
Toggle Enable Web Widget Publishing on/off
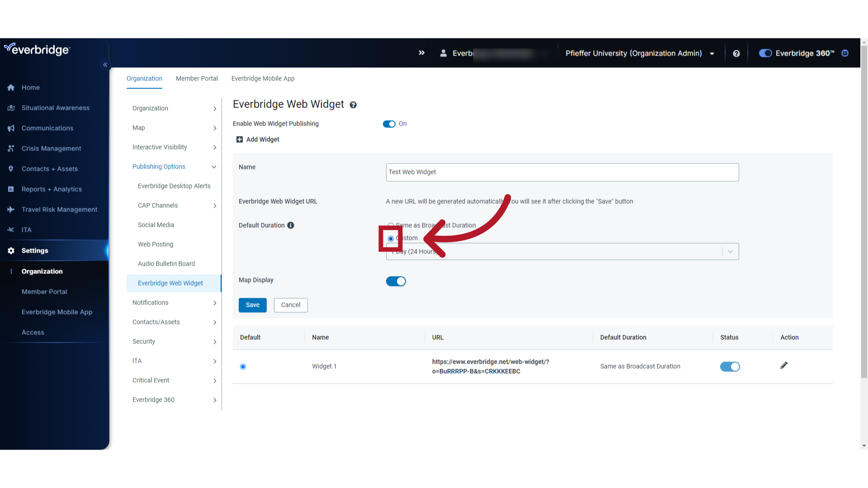[389, 123]
